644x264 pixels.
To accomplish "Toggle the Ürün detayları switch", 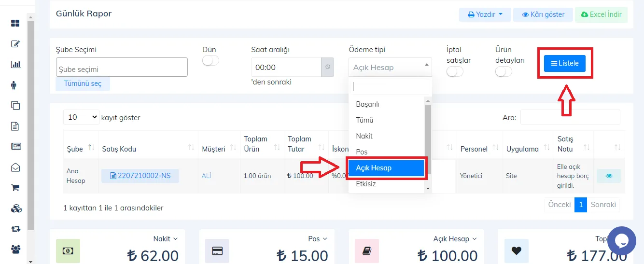I will 504,71.
